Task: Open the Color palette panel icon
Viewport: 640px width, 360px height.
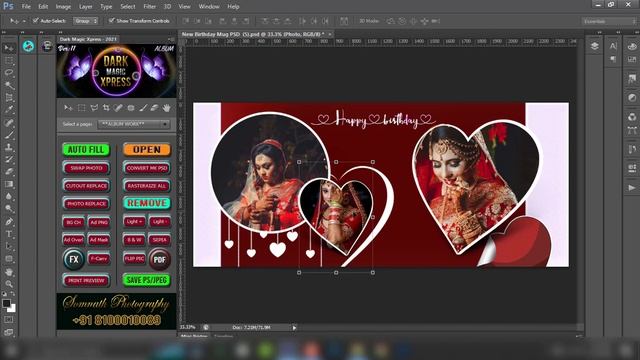Action: click(632, 46)
